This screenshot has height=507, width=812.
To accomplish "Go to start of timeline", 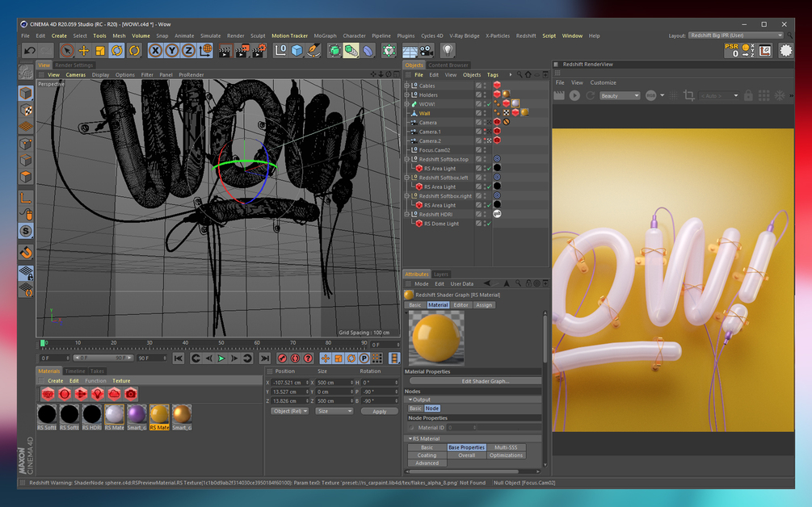I will coord(178,358).
